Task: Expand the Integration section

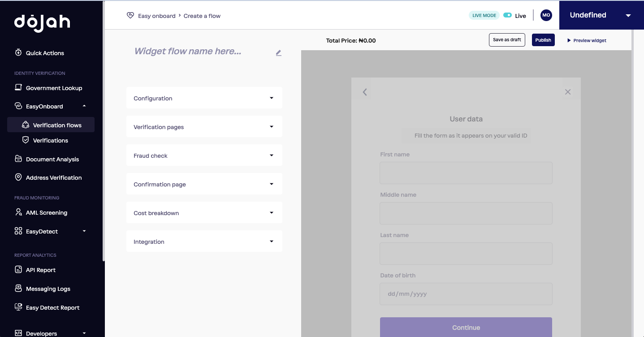Action: 204,242
